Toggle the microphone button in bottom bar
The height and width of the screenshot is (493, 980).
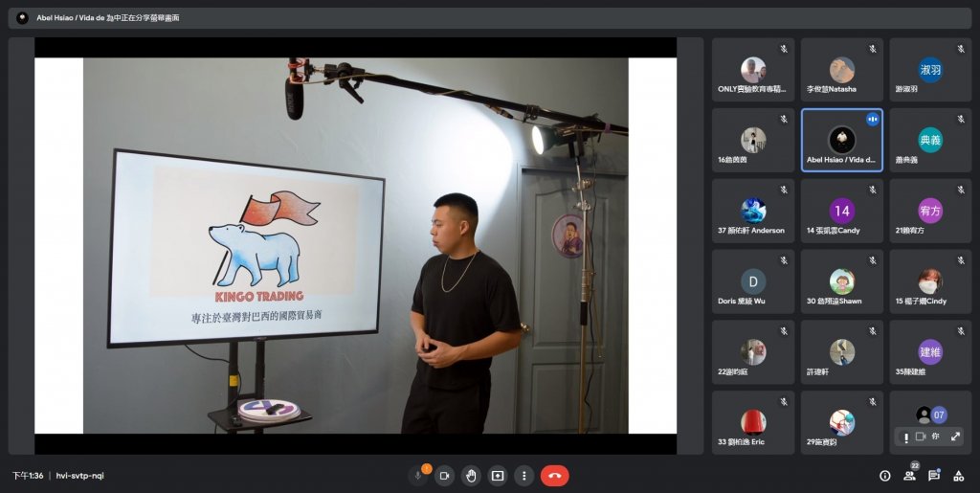click(417, 476)
